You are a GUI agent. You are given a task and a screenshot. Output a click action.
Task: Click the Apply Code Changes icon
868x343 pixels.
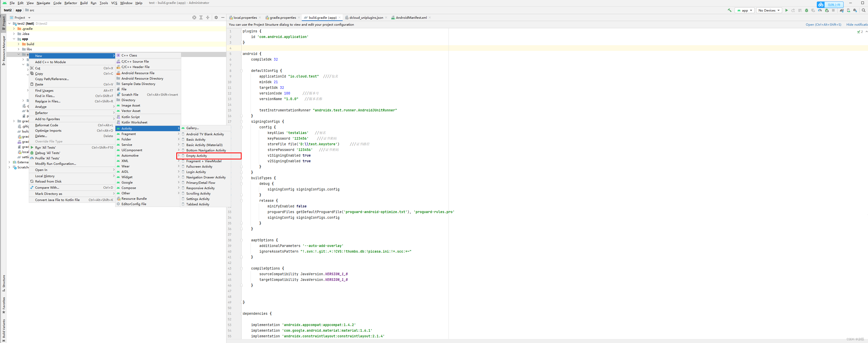[800, 11]
